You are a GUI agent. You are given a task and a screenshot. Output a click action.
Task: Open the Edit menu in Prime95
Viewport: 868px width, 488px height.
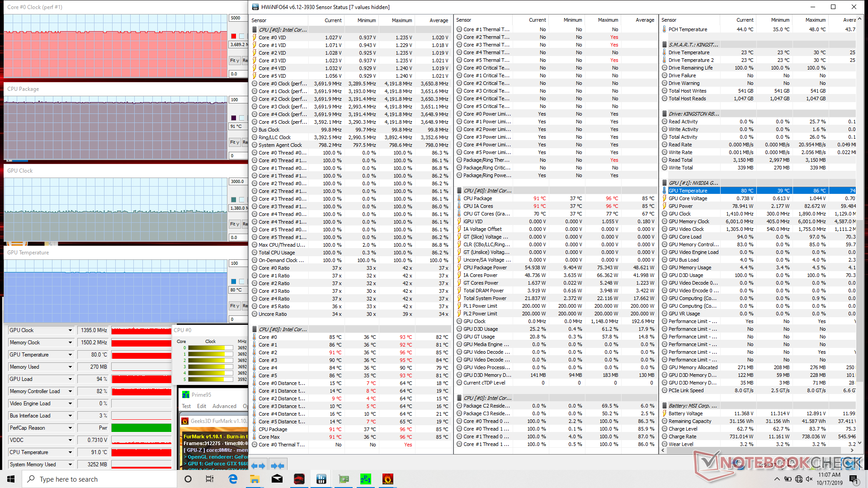pos(202,406)
